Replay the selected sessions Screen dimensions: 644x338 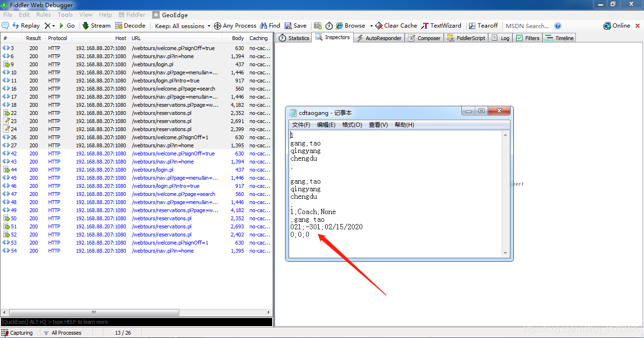26,26
